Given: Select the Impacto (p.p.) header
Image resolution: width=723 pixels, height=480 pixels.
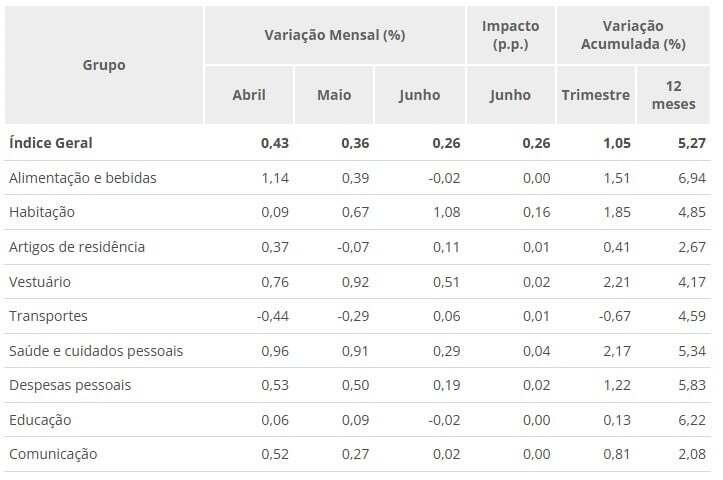Looking at the screenshot, I should (510, 35).
